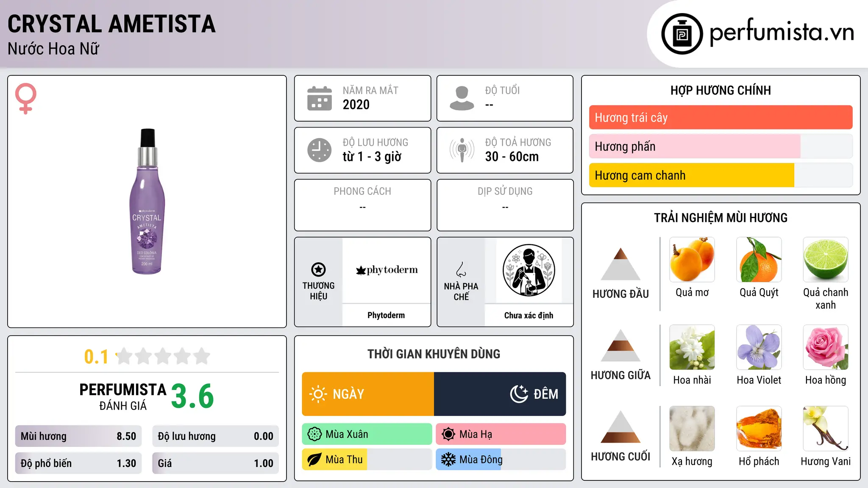Click the Độ phổ biến 1.30 score box
This screenshot has width=868, height=488.
[x=78, y=463]
